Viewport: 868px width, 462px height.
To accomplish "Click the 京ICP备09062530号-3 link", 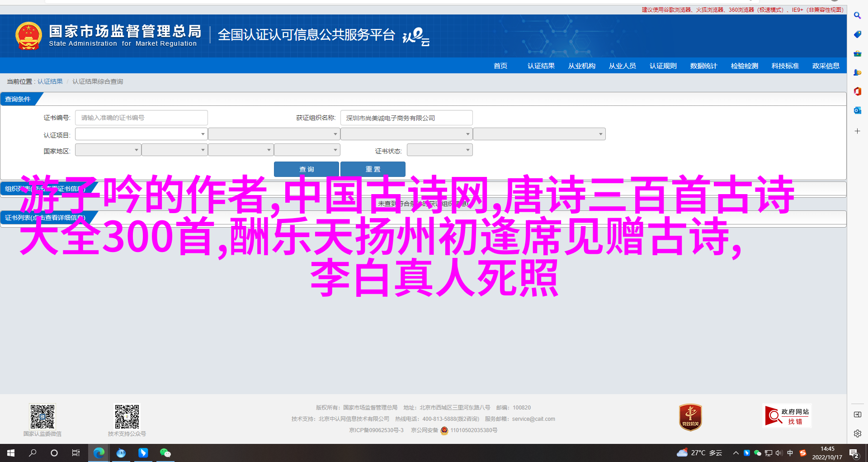I will click(x=376, y=430).
